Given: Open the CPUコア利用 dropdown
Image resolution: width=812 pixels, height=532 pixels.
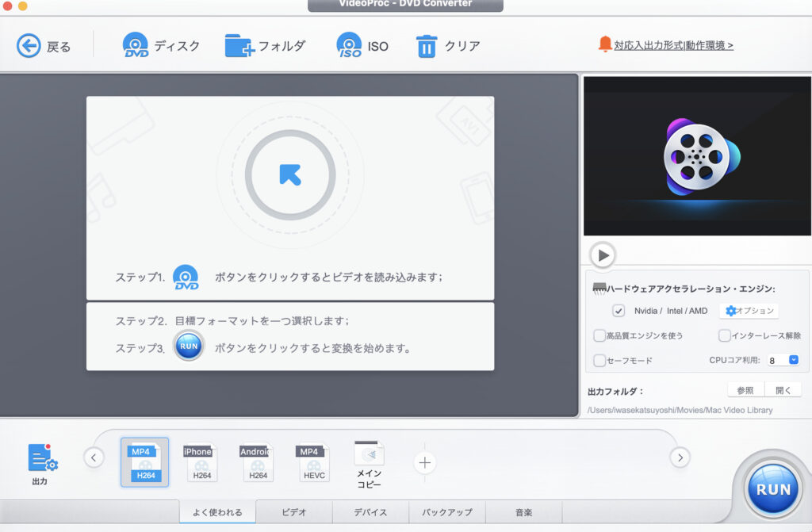Looking at the screenshot, I should pos(783,360).
